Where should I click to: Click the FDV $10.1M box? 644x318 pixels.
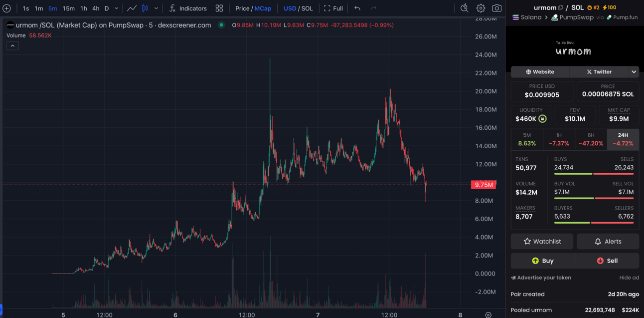coord(575,115)
